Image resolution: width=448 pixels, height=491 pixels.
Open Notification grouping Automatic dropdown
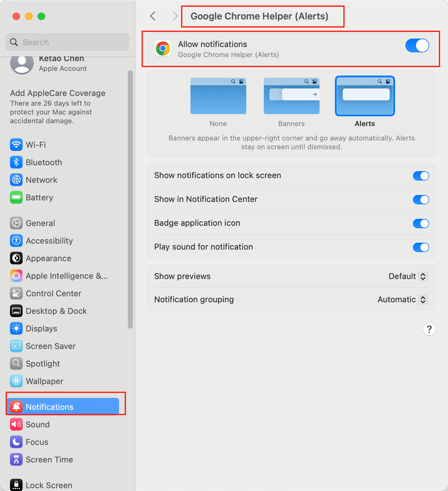pyautogui.click(x=403, y=299)
